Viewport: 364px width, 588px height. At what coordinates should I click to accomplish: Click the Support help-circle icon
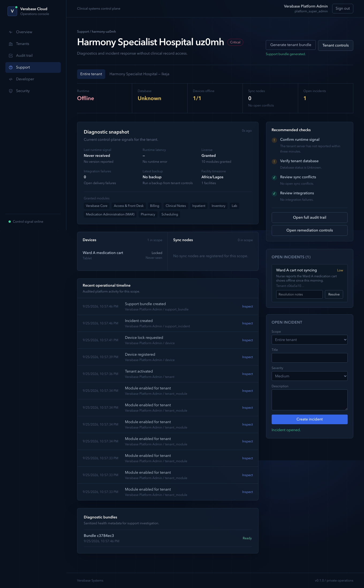point(11,67)
